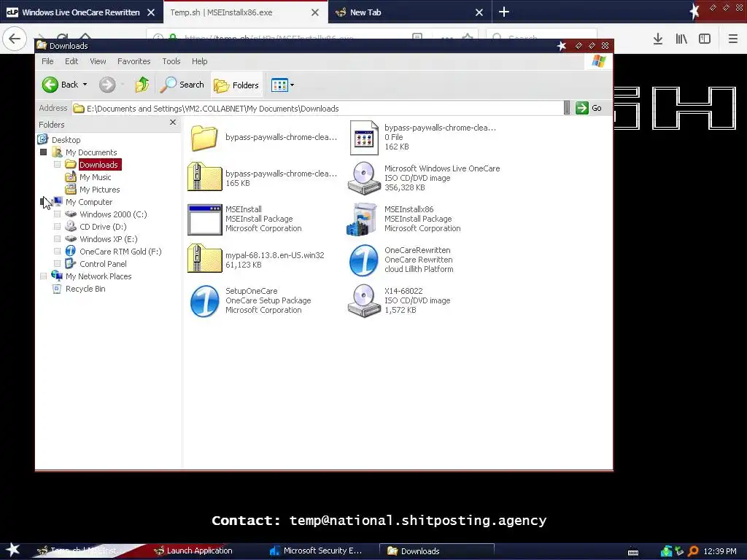Select the My Music folder
This screenshot has height=560, width=747.
point(95,177)
